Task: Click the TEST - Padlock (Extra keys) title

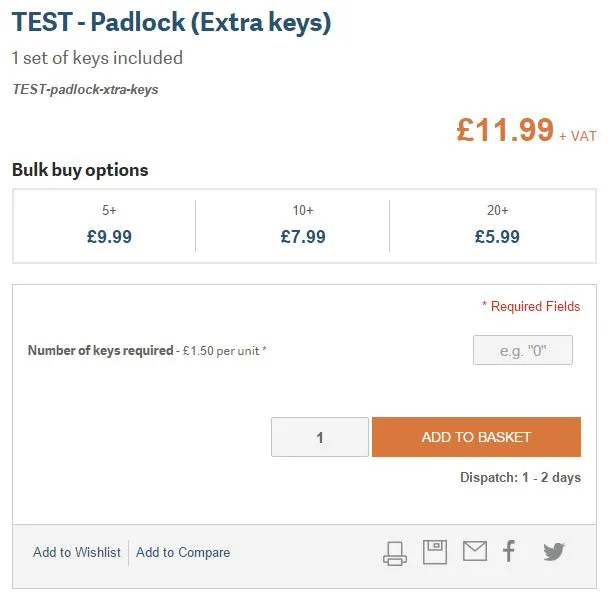Action: click(x=171, y=23)
